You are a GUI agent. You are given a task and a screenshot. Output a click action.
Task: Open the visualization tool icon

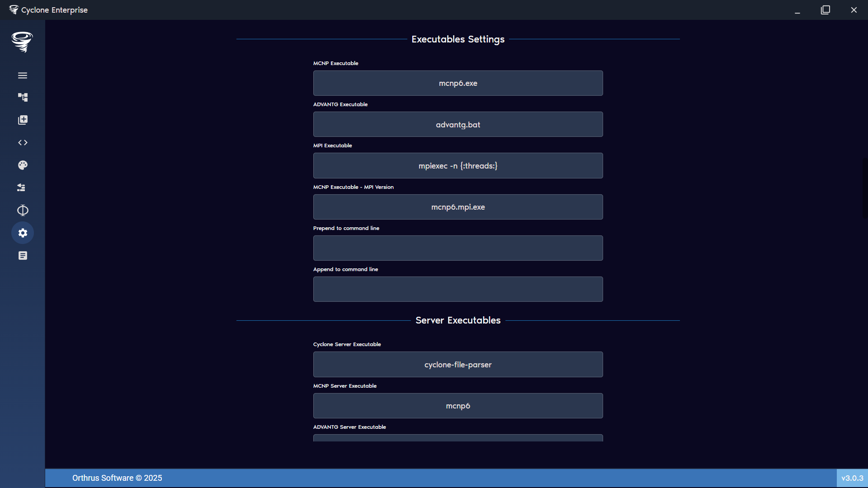(x=22, y=210)
